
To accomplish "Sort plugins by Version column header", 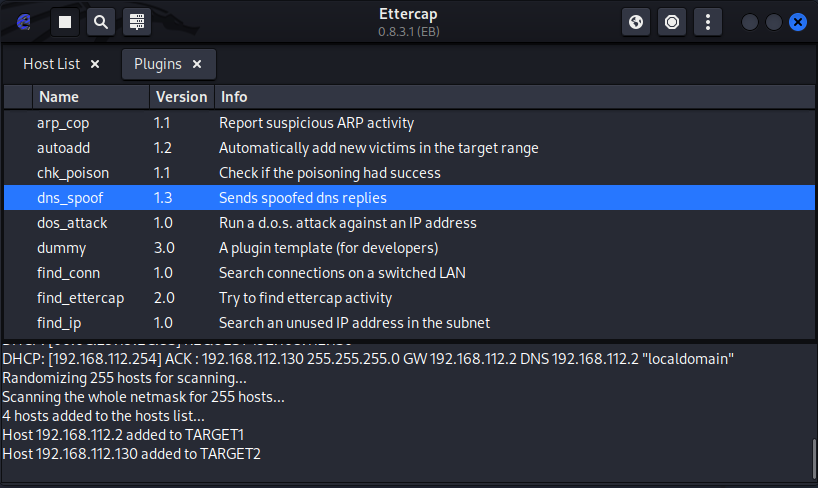I will [181, 97].
